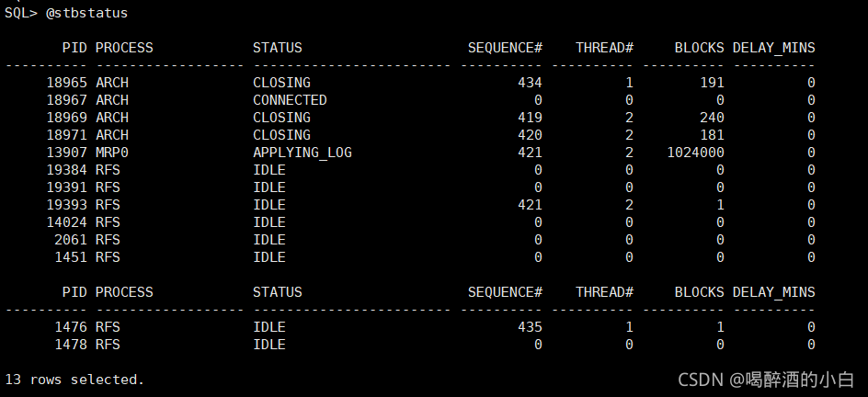The height and width of the screenshot is (397, 868).
Task: Click the CONNECTED status
Action: 290,100
